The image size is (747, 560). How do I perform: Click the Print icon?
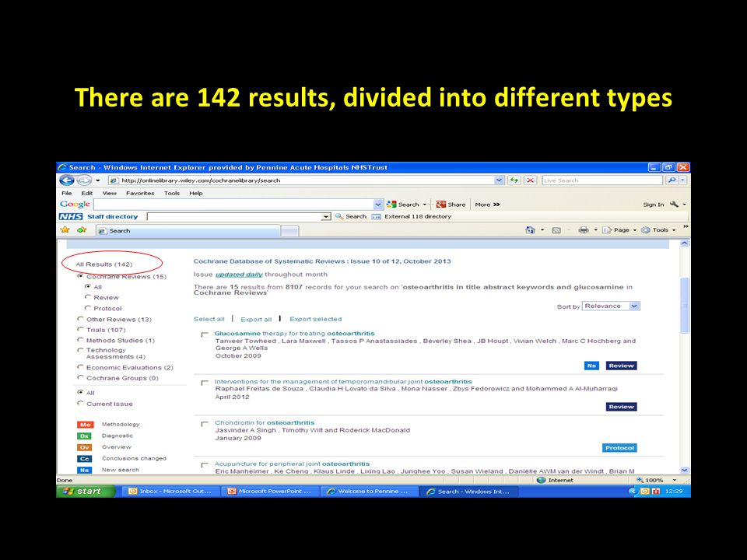(583, 230)
